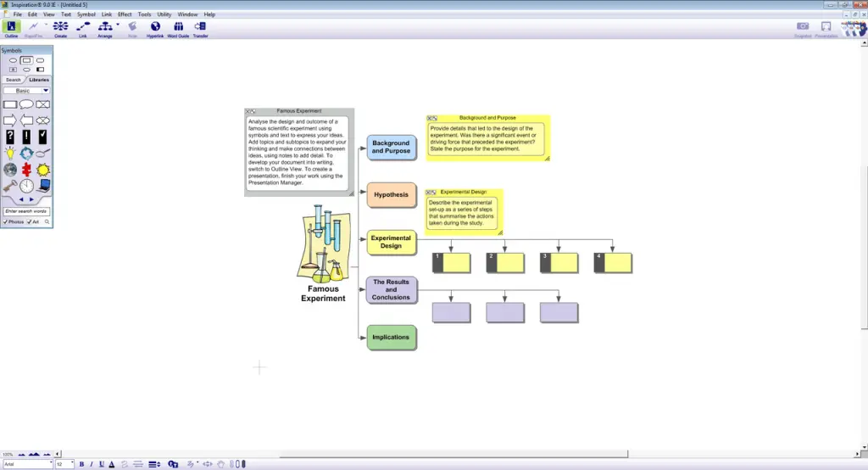Click the symbol search words field
The image size is (868, 470).
26,211
